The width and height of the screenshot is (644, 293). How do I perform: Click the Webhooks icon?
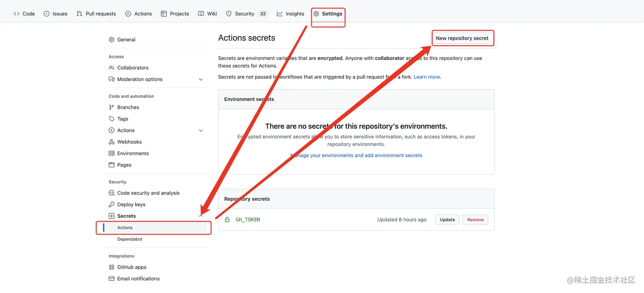[x=112, y=142]
